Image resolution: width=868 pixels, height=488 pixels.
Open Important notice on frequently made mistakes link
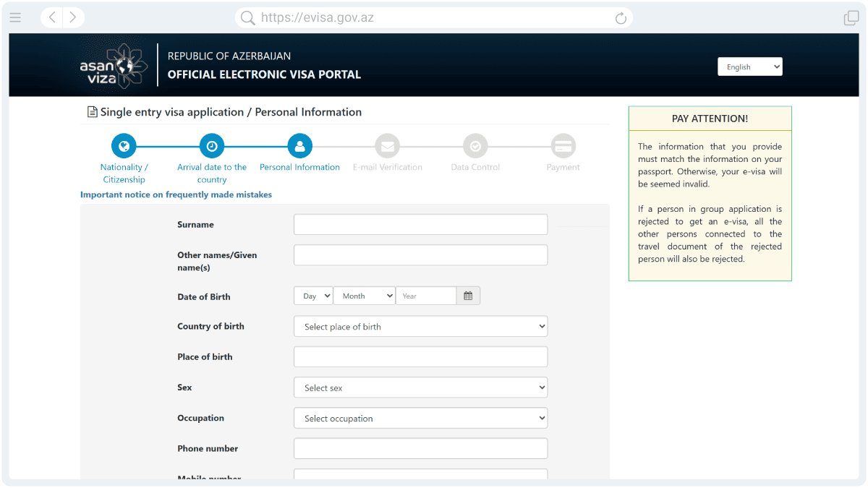tap(176, 194)
